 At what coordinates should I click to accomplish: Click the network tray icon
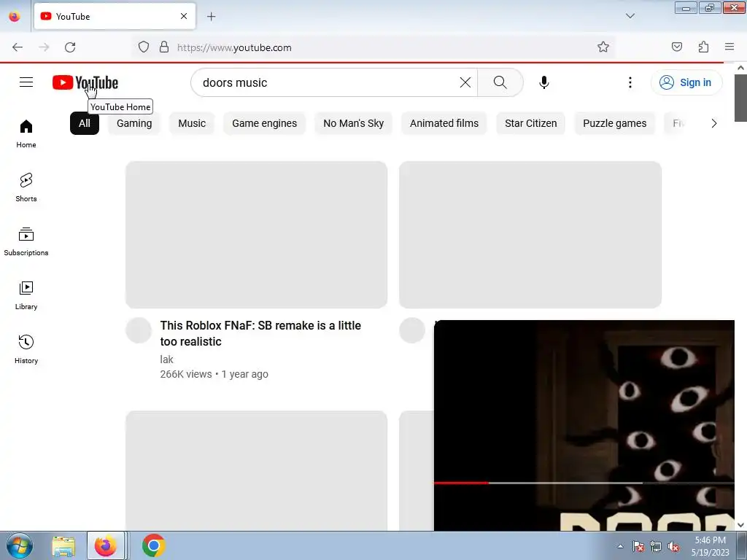(656, 547)
